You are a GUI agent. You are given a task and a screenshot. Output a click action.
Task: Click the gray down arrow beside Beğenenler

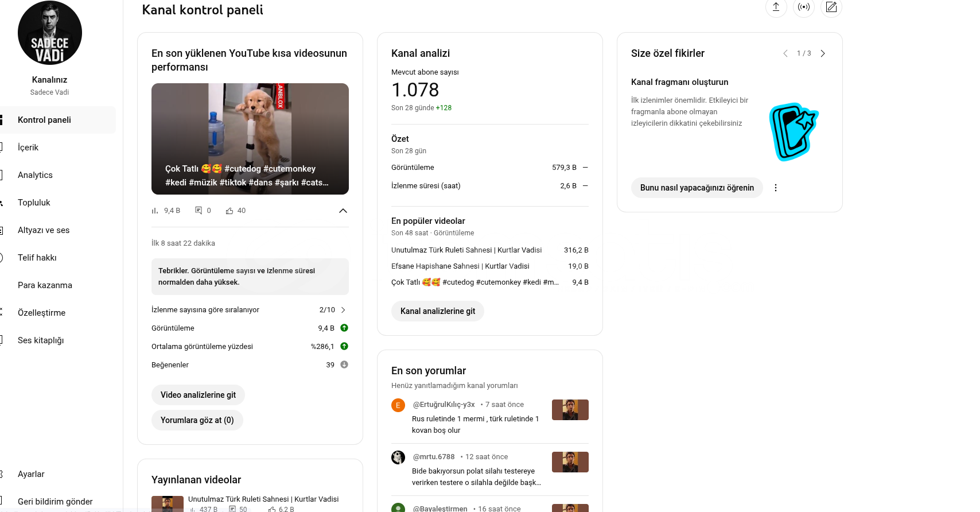pos(344,364)
